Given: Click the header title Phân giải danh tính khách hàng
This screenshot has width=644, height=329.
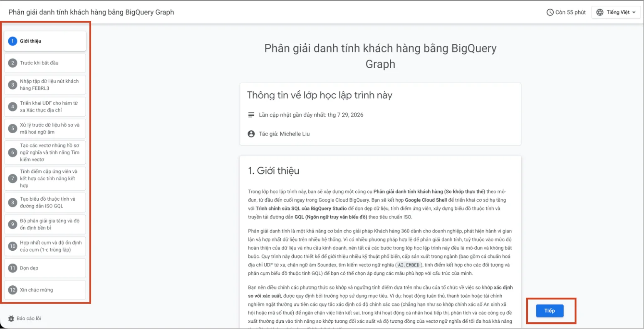Looking at the screenshot, I should (x=91, y=12).
